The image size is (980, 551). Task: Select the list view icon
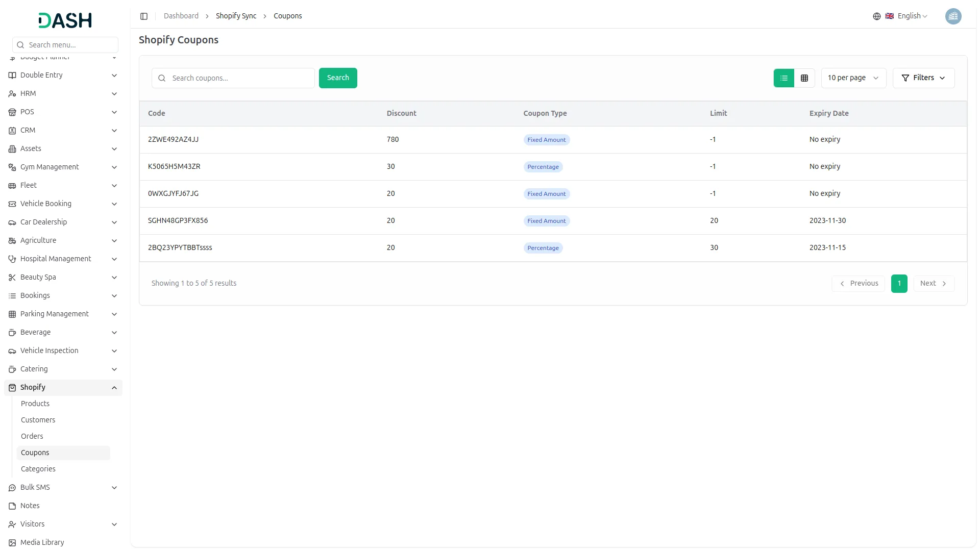(784, 78)
